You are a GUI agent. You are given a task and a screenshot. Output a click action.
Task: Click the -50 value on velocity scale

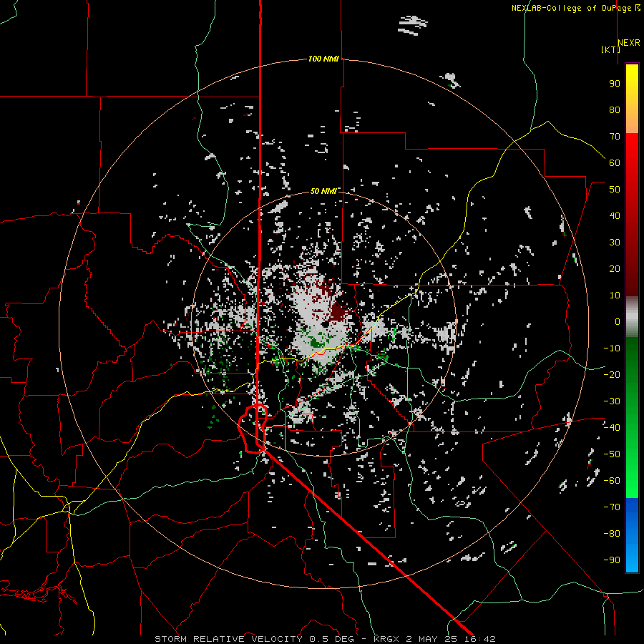point(612,454)
